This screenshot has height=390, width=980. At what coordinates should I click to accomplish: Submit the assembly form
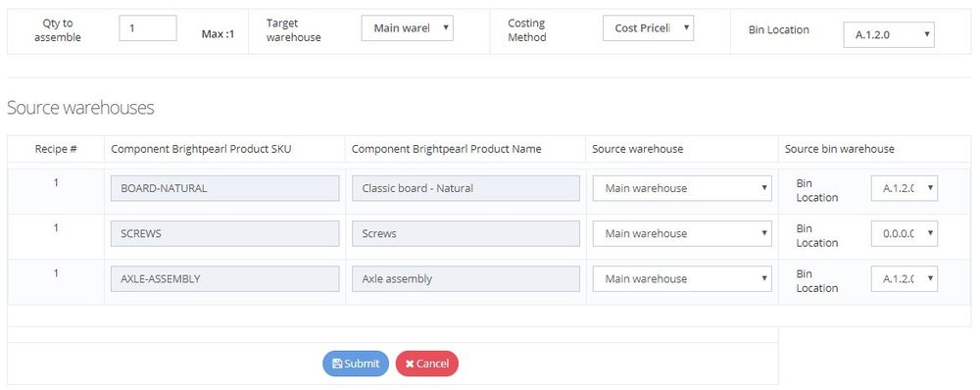click(x=356, y=364)
